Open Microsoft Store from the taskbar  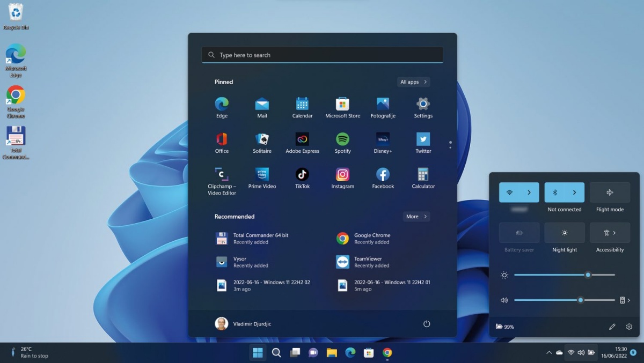click(368, 352)
